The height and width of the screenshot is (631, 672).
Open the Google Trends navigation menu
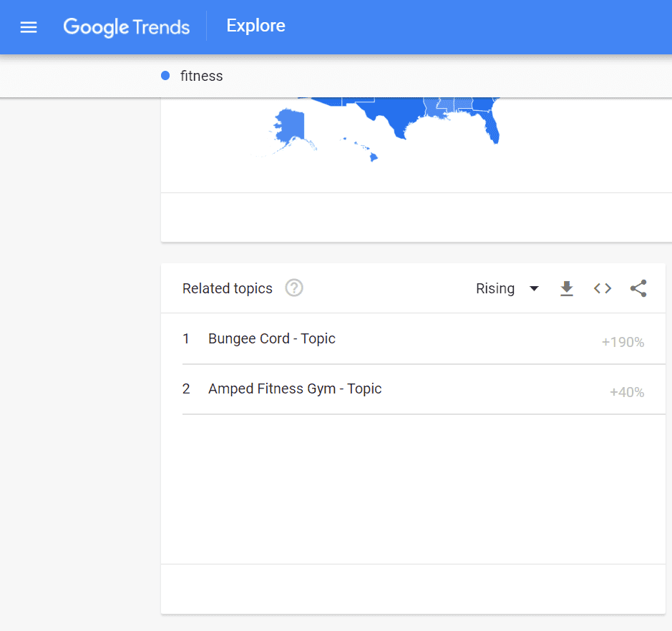click(28, 26)
